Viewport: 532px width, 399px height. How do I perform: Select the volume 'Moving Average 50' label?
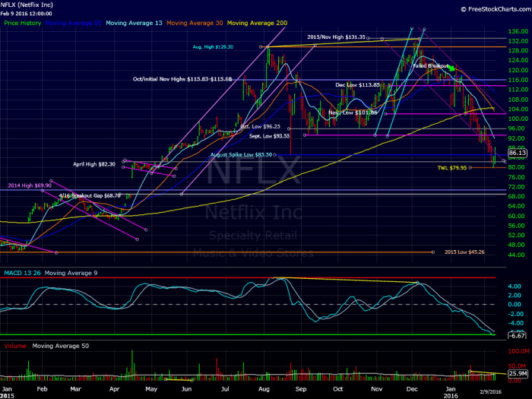tap(61, 346)
